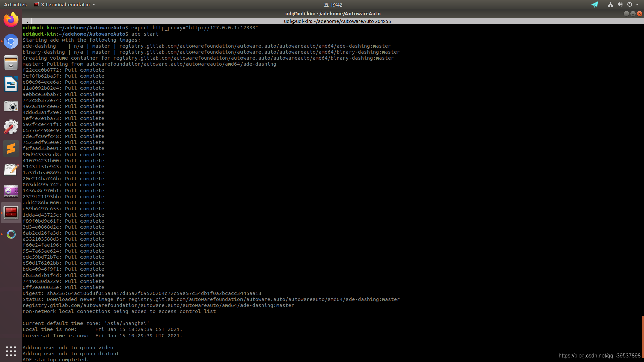Click the active Terminator icon in dock

click(11, 213)
